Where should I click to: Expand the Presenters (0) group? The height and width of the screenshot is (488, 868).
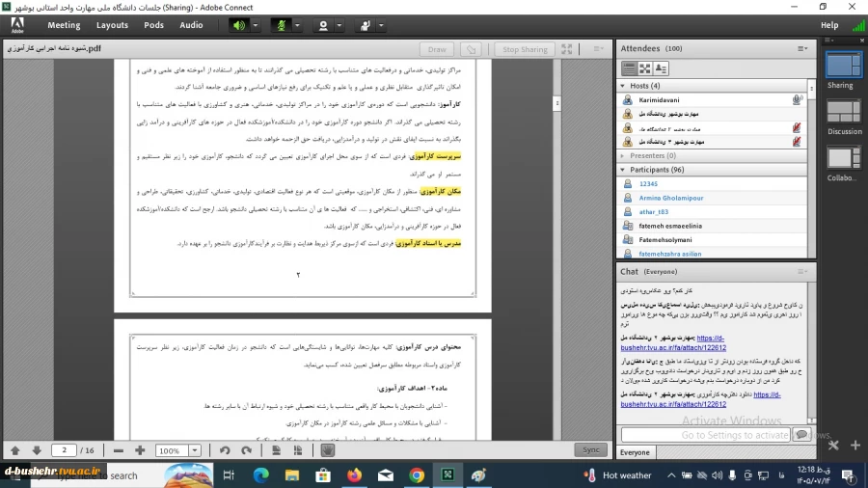[623, 156]
